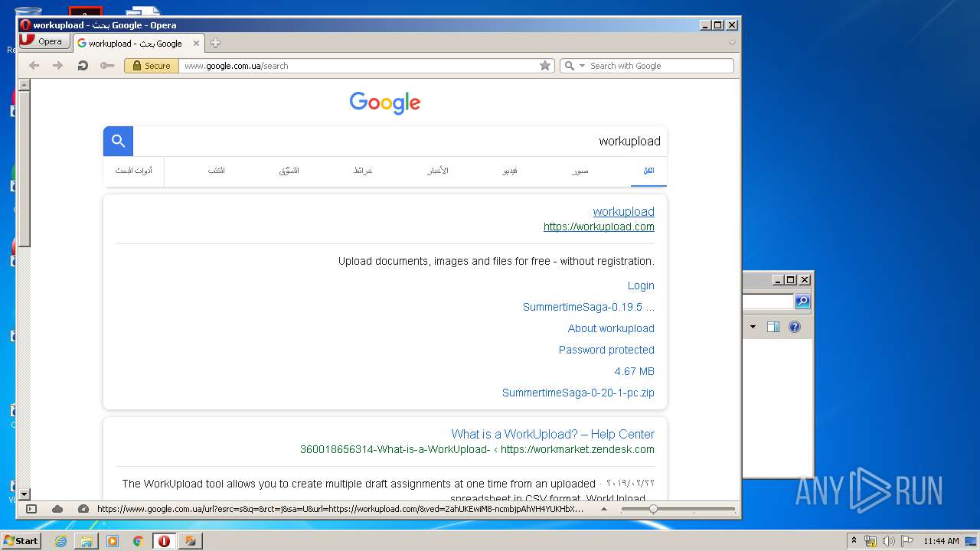Open Windows Explorer from taskbar

[87, 541]
